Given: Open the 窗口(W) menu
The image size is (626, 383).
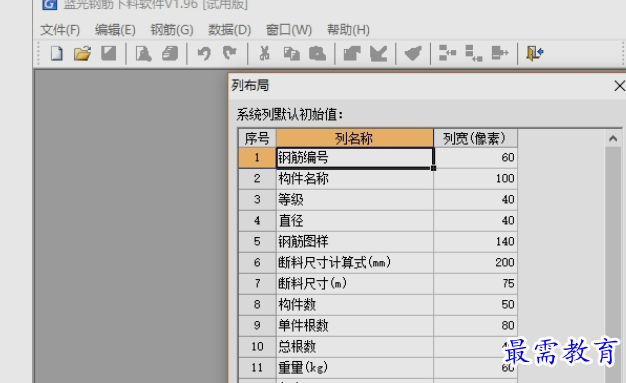Looking at the screenshot, I should (x=289, y=30).
